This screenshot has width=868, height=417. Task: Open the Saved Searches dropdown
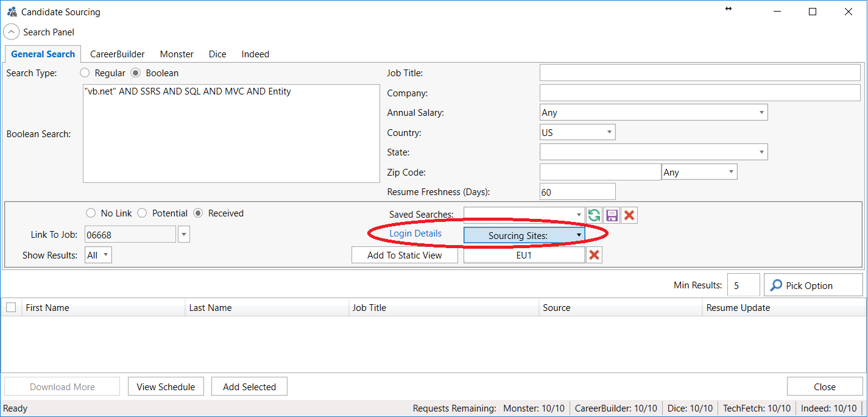[524, 215]
